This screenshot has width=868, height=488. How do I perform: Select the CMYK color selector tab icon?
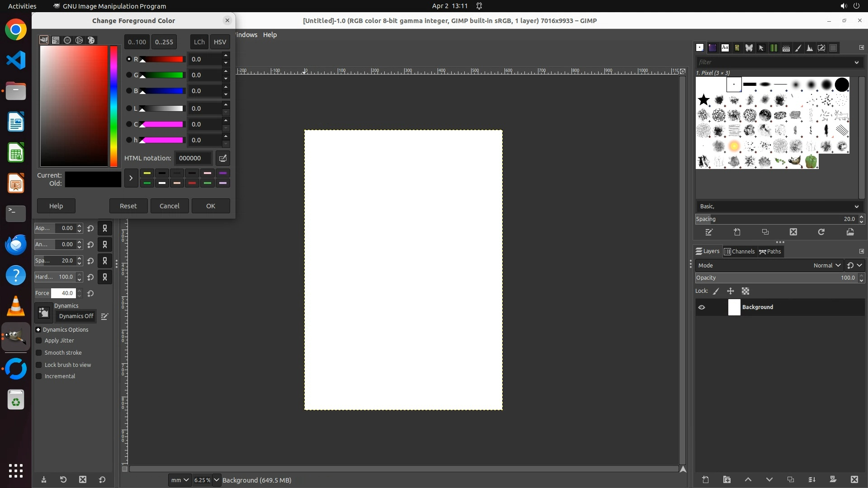tap(56, 40)
